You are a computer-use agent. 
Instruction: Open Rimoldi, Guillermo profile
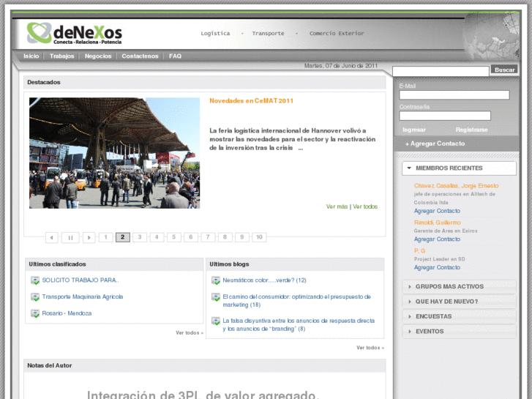coord(438,223)
